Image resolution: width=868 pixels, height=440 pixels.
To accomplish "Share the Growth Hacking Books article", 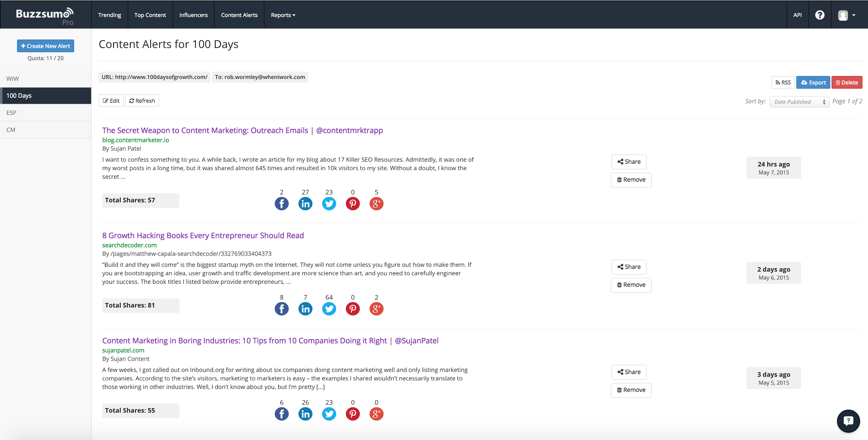I will (629, 267).
